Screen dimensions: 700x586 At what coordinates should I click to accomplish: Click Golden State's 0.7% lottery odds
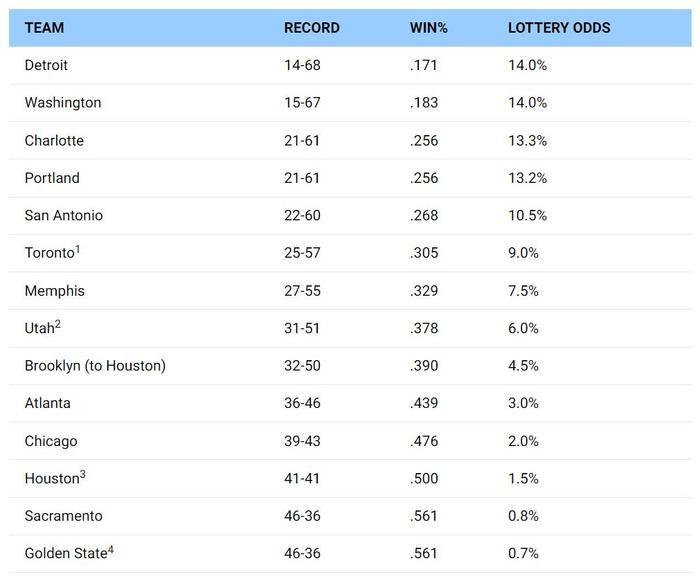(523, 554)
